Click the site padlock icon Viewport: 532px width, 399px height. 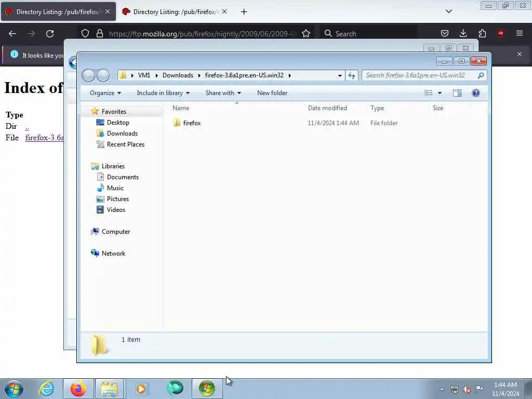[x=99, y=34]
